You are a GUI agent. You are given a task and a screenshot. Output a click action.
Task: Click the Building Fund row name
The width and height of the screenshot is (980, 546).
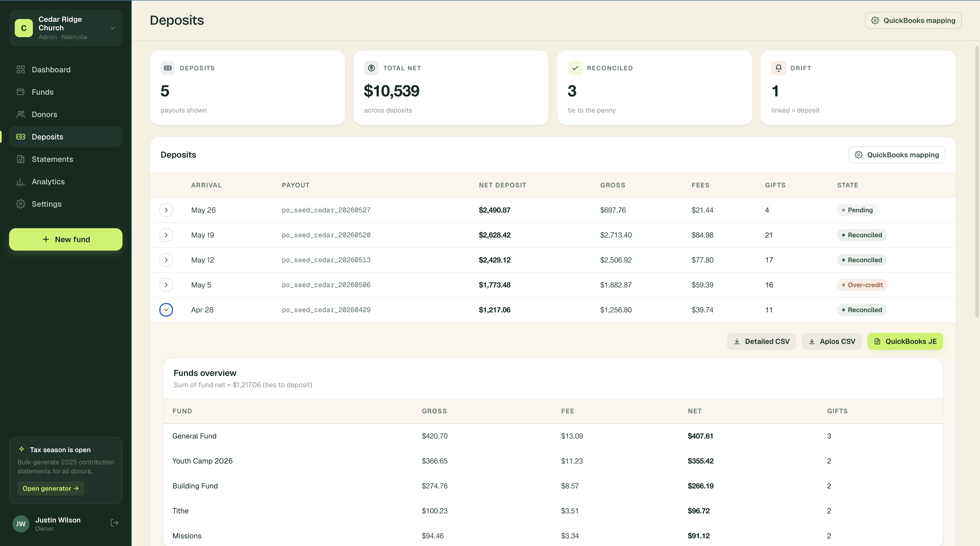pyautogui.click(x=195, y=486)
